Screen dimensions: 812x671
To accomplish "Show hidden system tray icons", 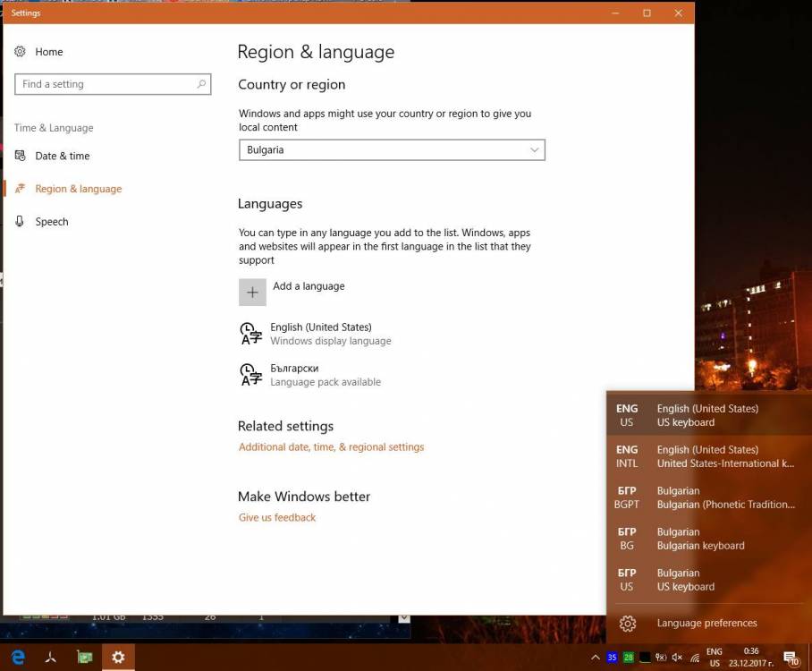I will point(596,658).
